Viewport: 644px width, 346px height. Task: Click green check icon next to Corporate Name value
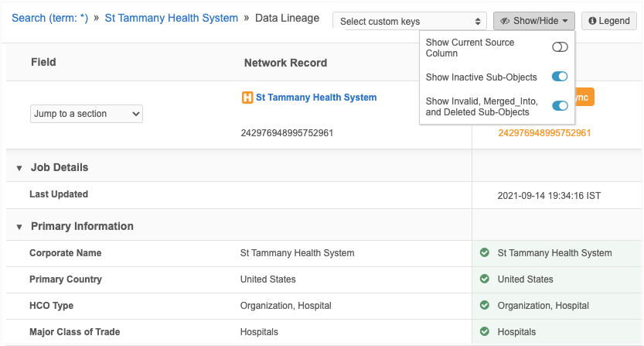[x=485, y=253]
